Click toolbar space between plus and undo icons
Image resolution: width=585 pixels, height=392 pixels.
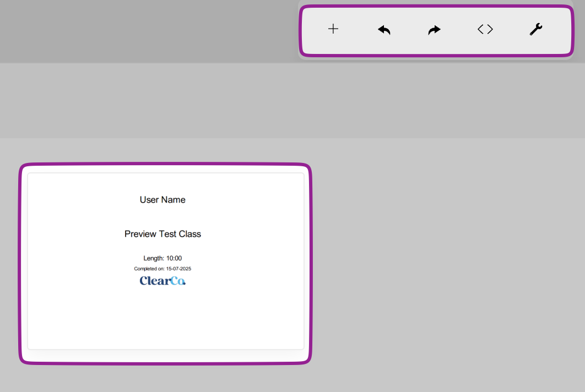[x=359, y=30]
